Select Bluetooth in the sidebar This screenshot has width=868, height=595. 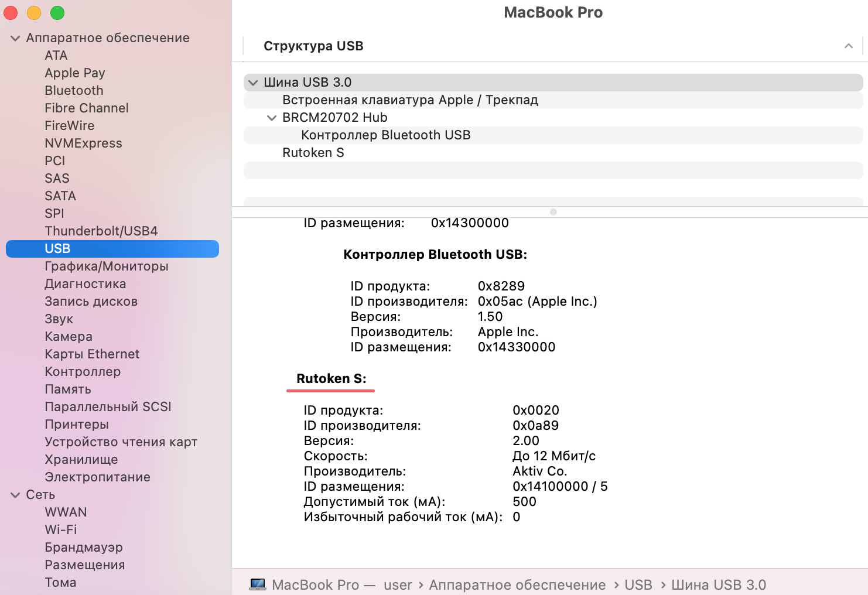click(x=74, y=91)
